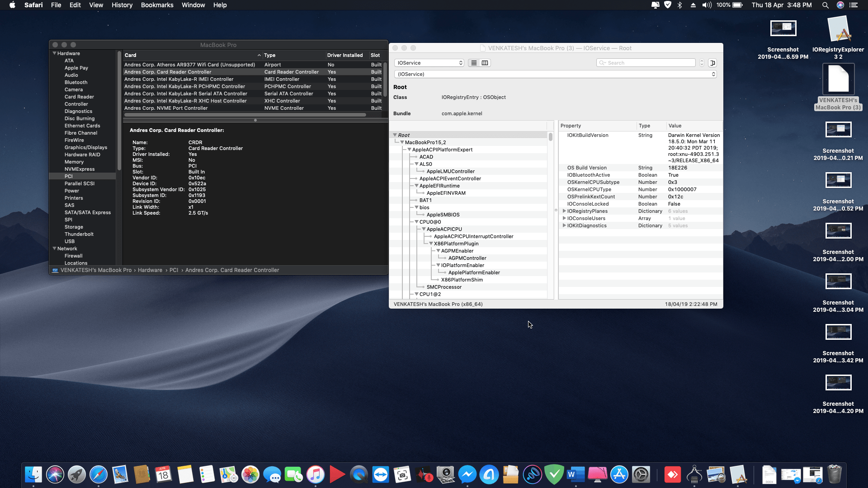Toggle list view mode in IORegistryExplorer toolbar
This screenshot has width=868, height=488.
473,63
